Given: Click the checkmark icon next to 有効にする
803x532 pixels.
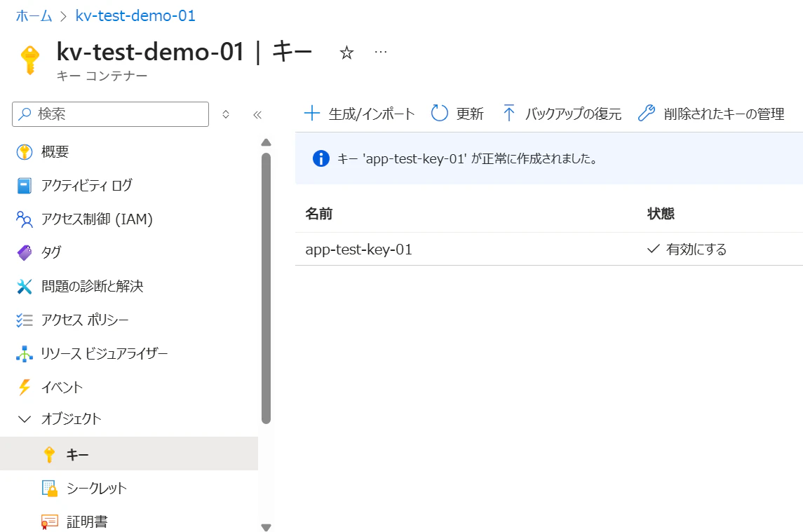Looking at the screenshot, I should point(653,250).
